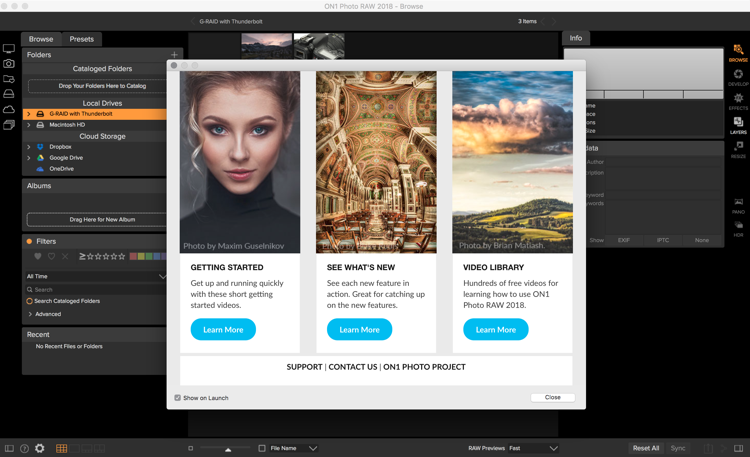Select the camera source icon in left strip

click(9, 64)
